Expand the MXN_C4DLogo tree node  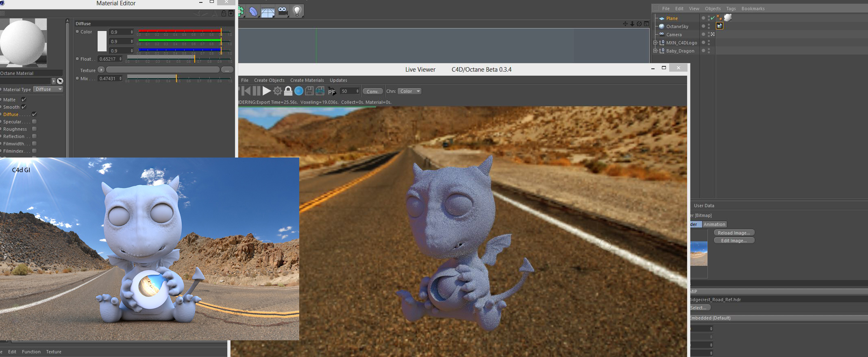click(655, 42)
